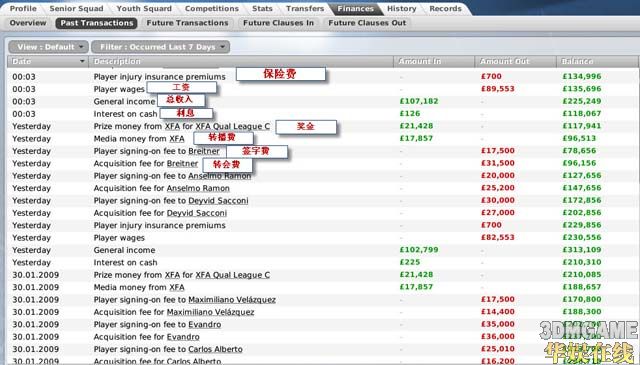Open Anselmo Ramon acquisition fee link
The height and width of the screenshot is (365, 640).
pos(198,188)
